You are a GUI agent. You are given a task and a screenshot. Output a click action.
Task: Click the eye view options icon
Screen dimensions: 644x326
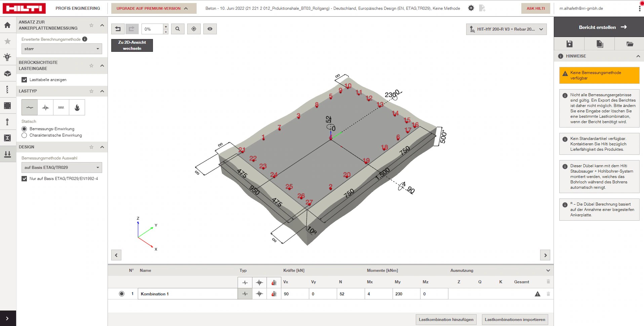coord(210,29)
